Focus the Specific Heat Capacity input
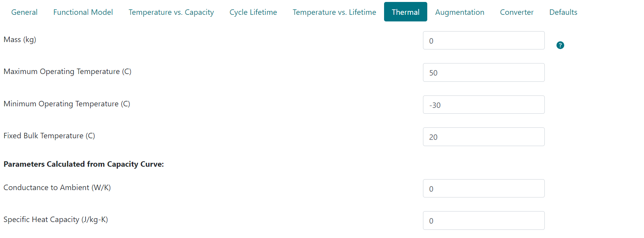This screenshot has height=238, width=644. (483, 220)
